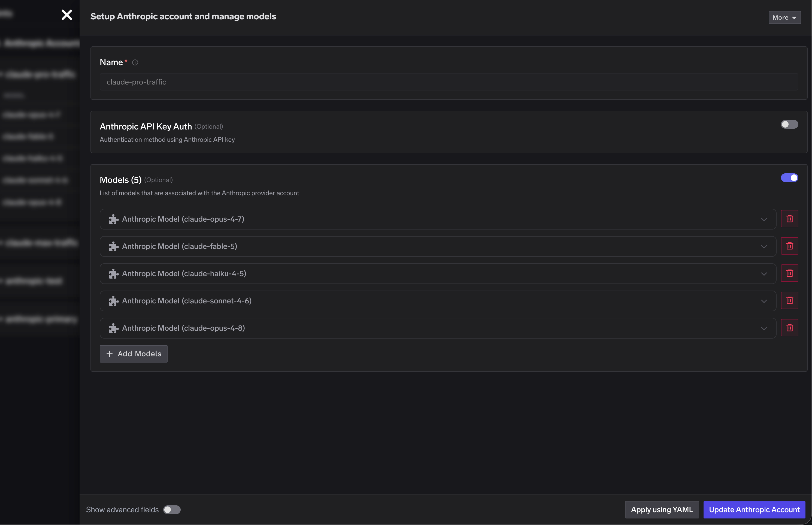Image resolution: width=812 pixels, height=525 pixels.
Task: Click 'Authentication method using Anthropic API key' description
Action: click(x=167, y=140)
